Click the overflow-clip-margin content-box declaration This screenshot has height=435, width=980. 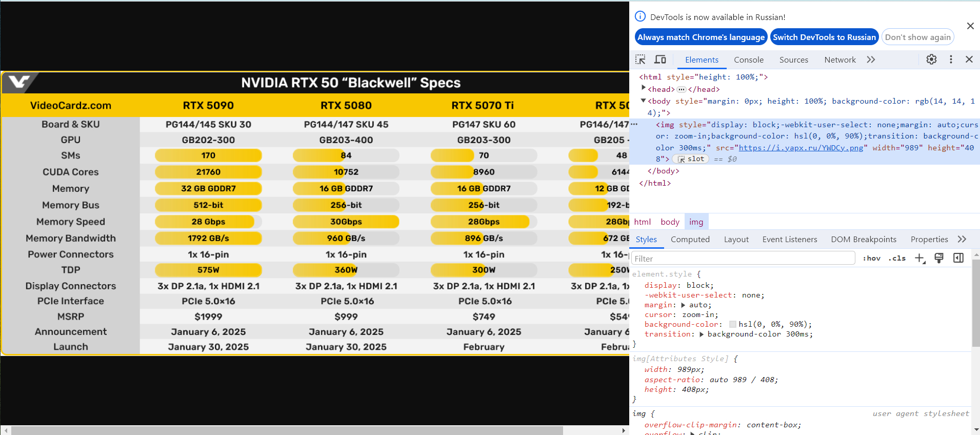click(723, 425)
